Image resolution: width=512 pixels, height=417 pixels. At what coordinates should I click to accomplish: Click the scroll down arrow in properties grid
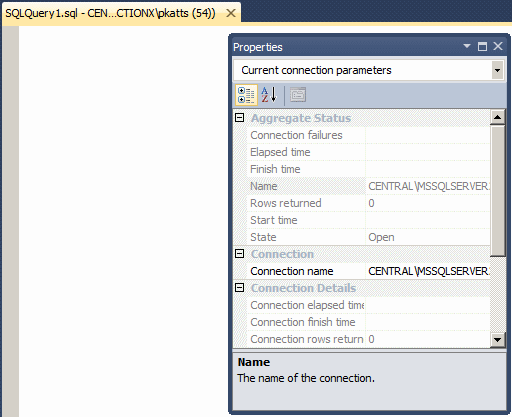tap(497, 340)
